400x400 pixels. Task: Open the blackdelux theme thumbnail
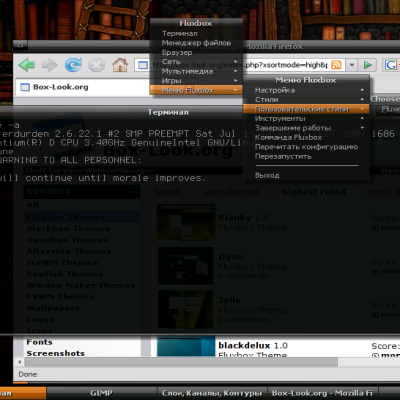(x=186, y=347)
